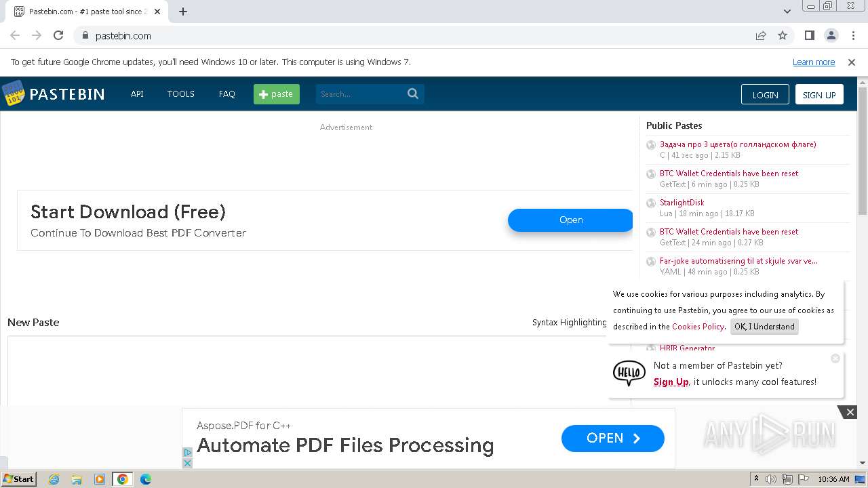This screenshot has width=868, height=488.
Task: Open the Windows Start menu
Action: [19, 479]
